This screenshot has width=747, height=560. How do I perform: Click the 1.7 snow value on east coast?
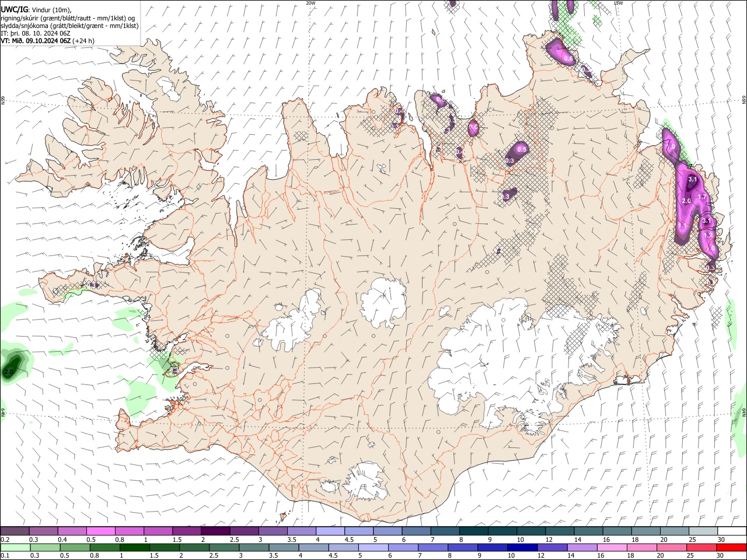coord(703,197)
